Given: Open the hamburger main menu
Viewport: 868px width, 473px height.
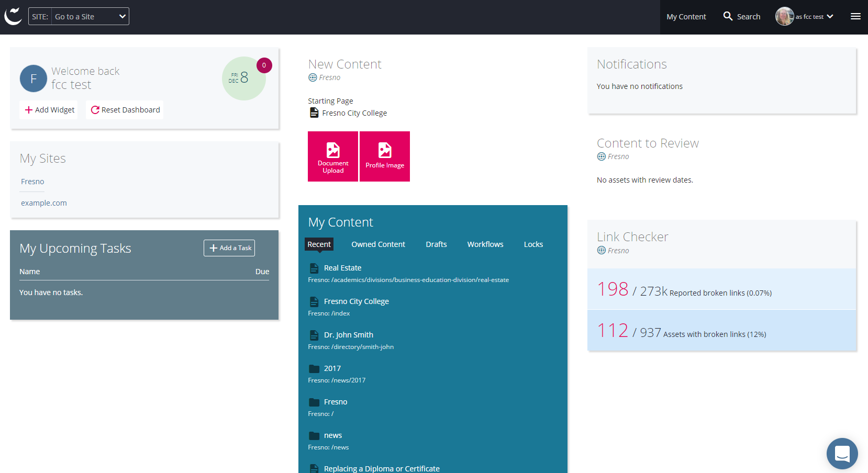Looking at the screenshot, I should [855, 16].
